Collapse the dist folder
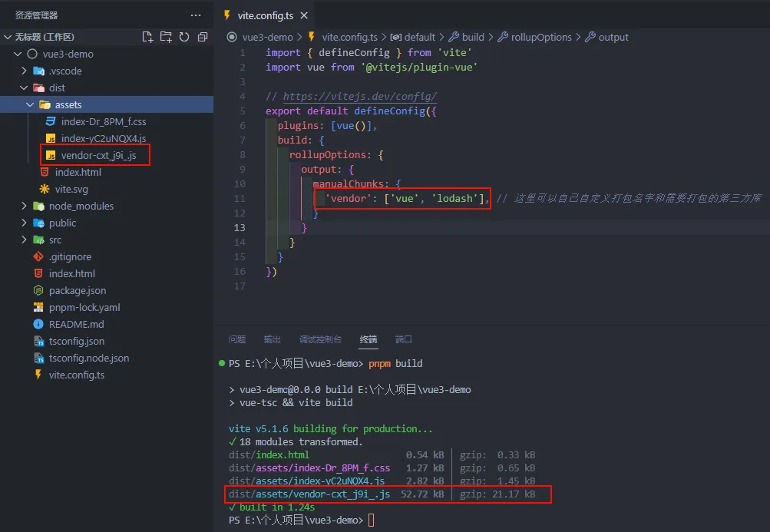Viewport: 770px width, 532px height. coord(24,88)
